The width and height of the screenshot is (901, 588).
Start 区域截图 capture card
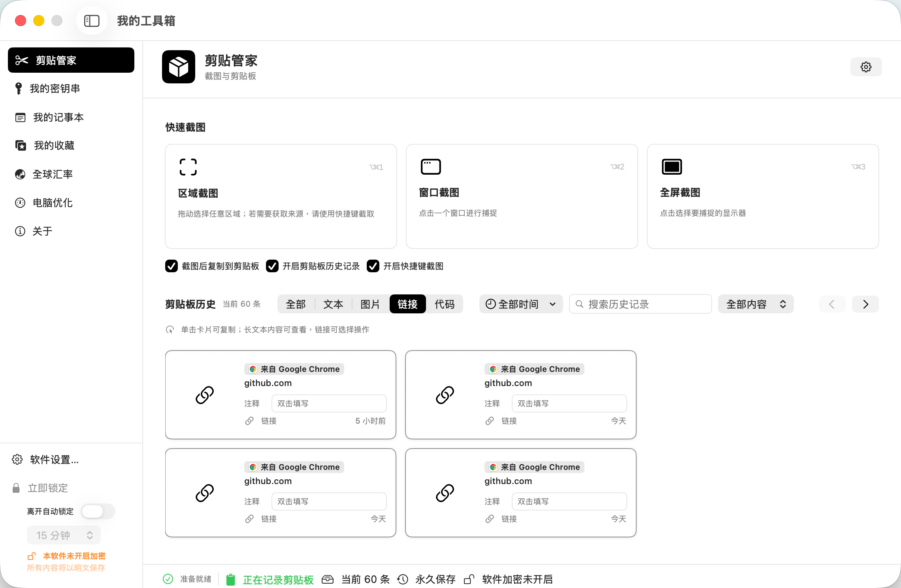click(281, 196)
